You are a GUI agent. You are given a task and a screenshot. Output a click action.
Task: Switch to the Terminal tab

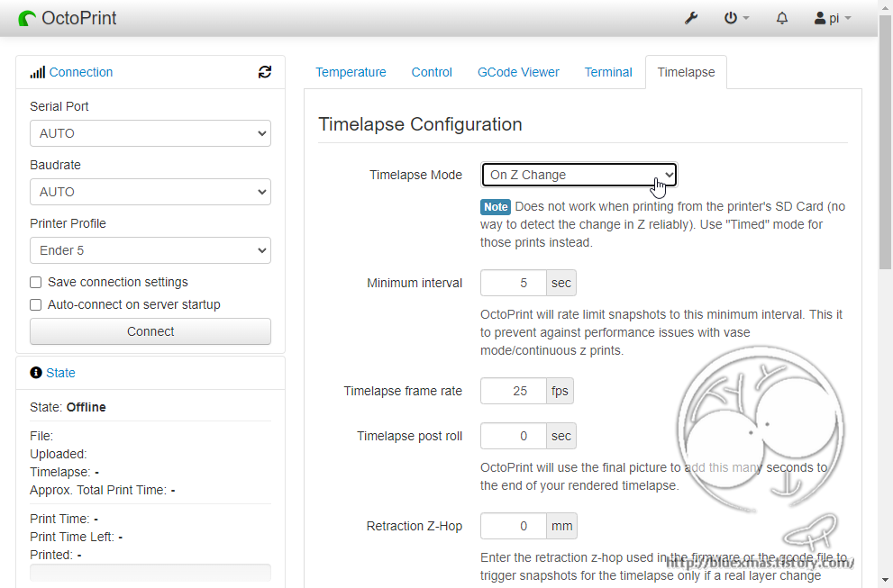pos(608,72)
